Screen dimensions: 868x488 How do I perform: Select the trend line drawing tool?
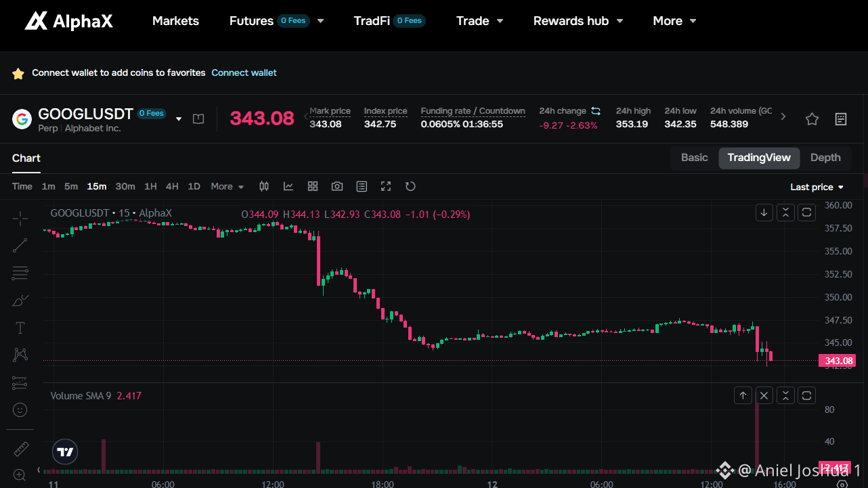click(x=20, y=246)
